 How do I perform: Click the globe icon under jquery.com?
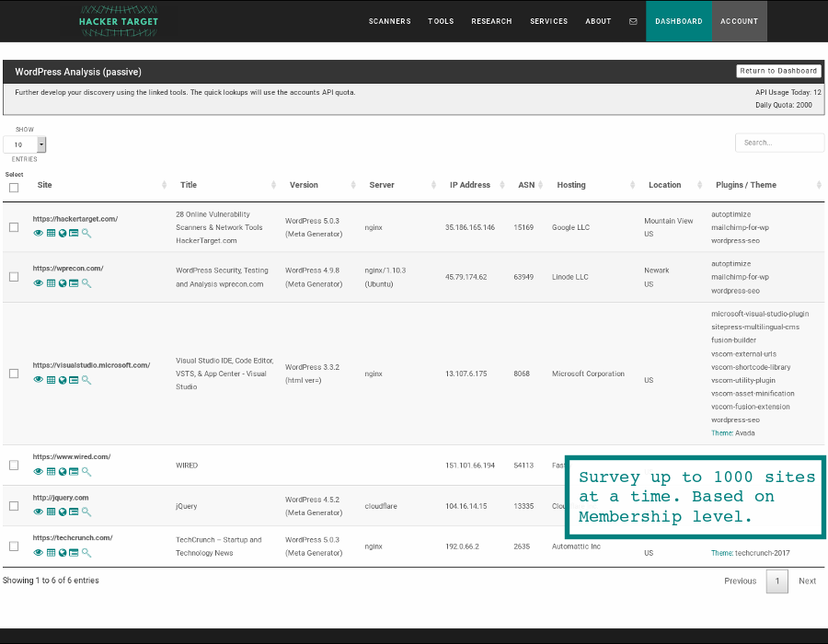(x=63, y=512)
